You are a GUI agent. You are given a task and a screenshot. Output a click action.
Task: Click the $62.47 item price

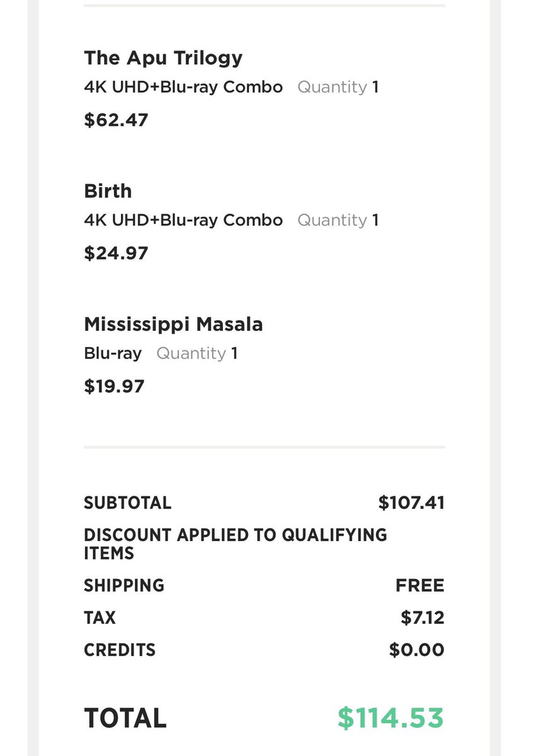click(x=116, y=120)
